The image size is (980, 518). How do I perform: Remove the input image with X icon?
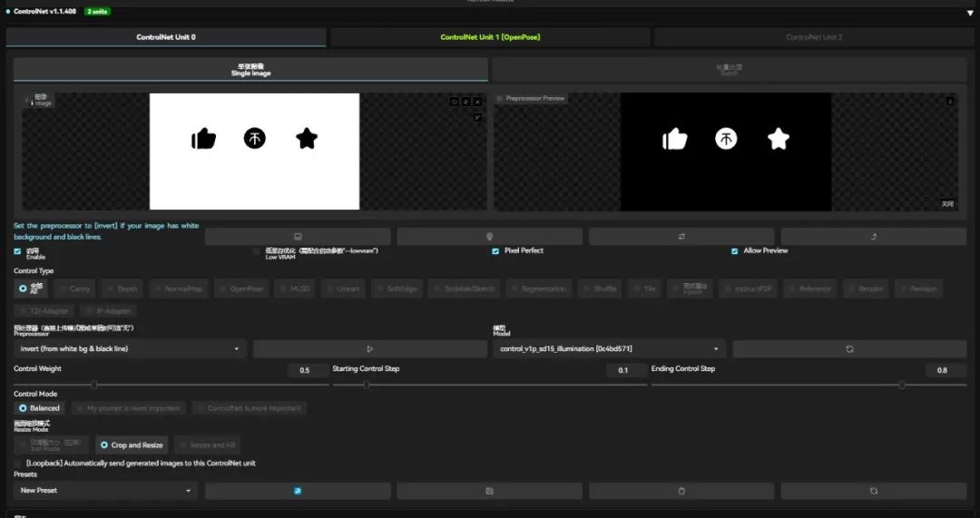tap(477, 102)
